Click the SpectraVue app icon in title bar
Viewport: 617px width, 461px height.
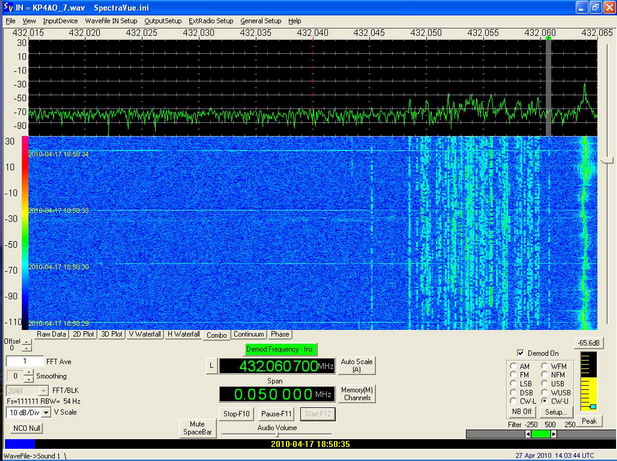pyautogui.click(x=8, y=7)
